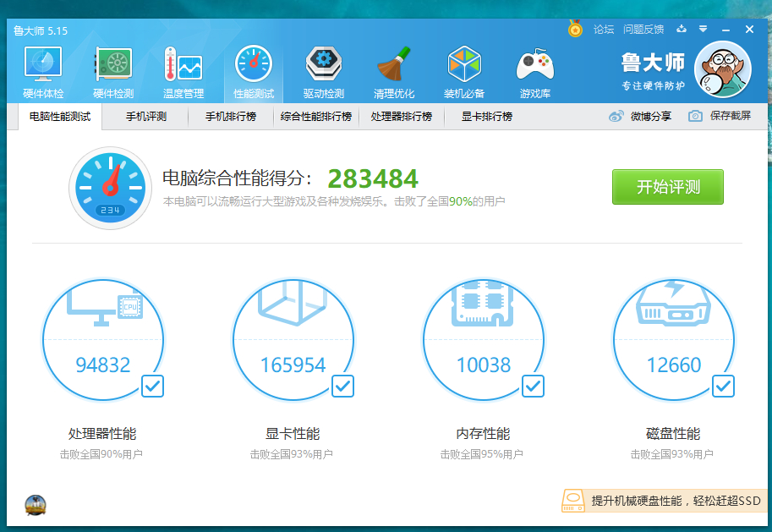Click the hard disk icon in bottom banner
The height and width of the screenshot is (532, 772).
pyautogui.click(x=572, y=501)
